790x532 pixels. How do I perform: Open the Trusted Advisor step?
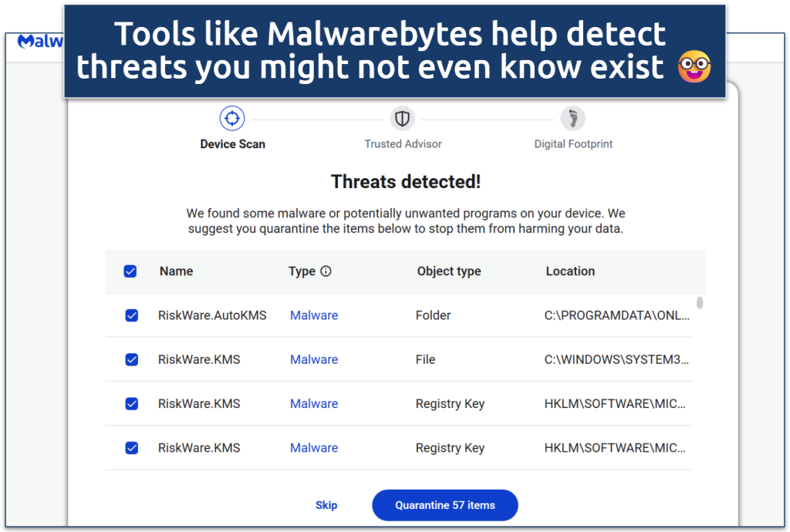coord(403,144)
